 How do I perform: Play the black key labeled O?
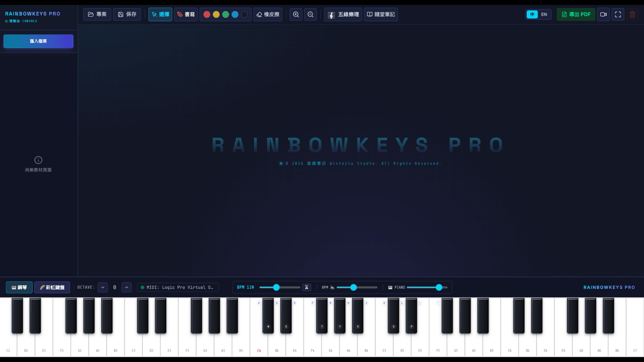click(x=393, y=315)
